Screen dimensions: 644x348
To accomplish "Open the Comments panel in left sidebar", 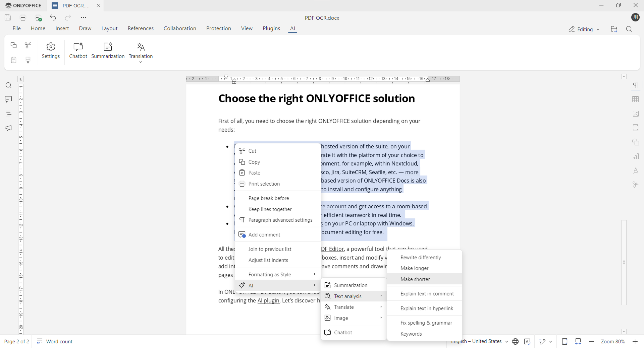I will pos(8,99).
